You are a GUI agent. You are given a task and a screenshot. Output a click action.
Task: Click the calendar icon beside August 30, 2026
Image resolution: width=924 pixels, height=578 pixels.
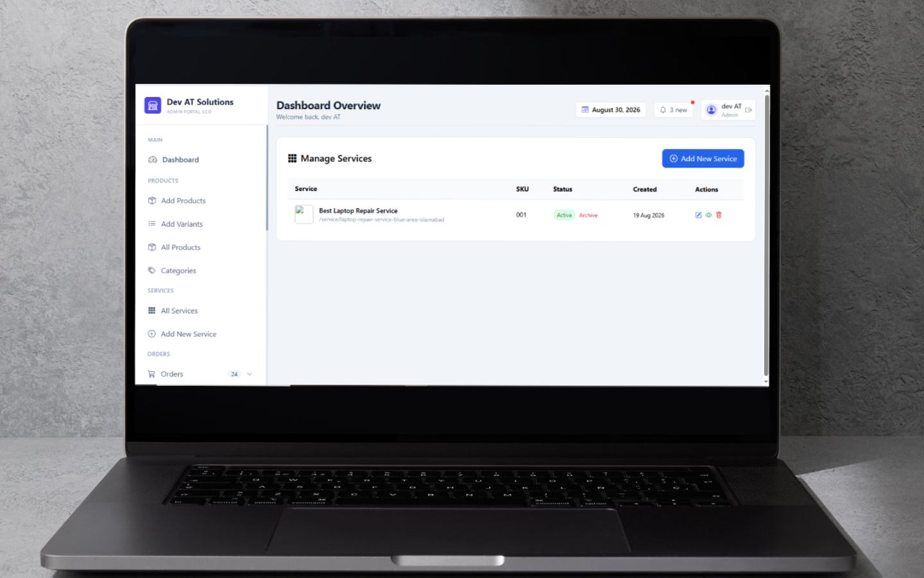pos(585,110)
